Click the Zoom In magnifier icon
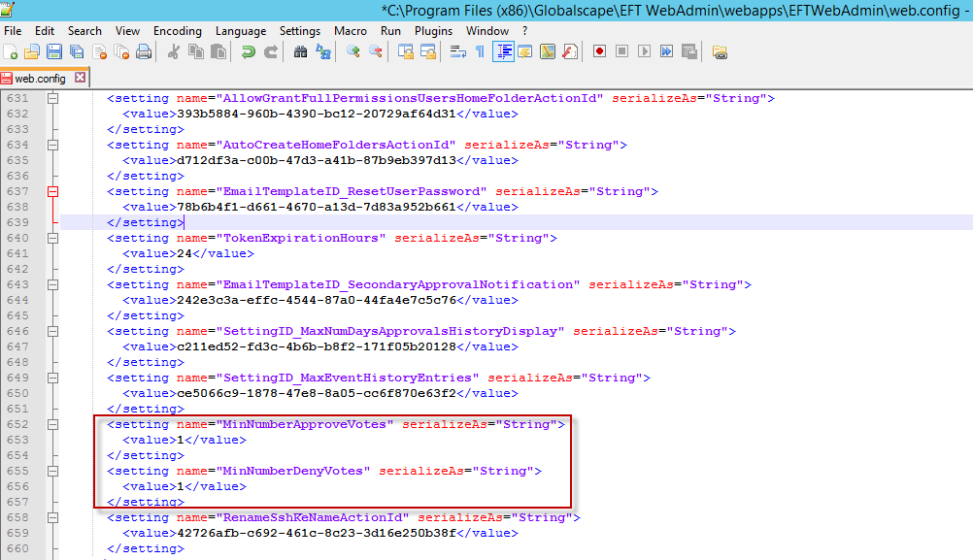The width and height of the screenshot is (973, 560). (352, 51)
